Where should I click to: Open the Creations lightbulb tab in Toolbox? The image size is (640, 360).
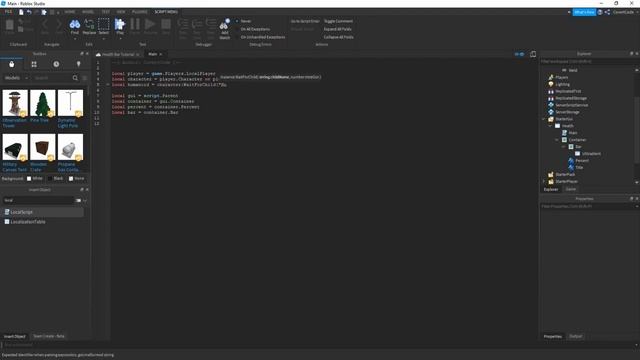78,64
